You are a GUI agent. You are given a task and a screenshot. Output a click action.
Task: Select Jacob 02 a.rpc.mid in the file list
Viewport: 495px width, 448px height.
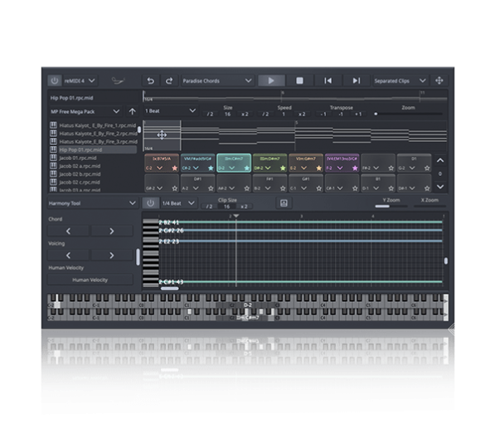tap(80, 166)
